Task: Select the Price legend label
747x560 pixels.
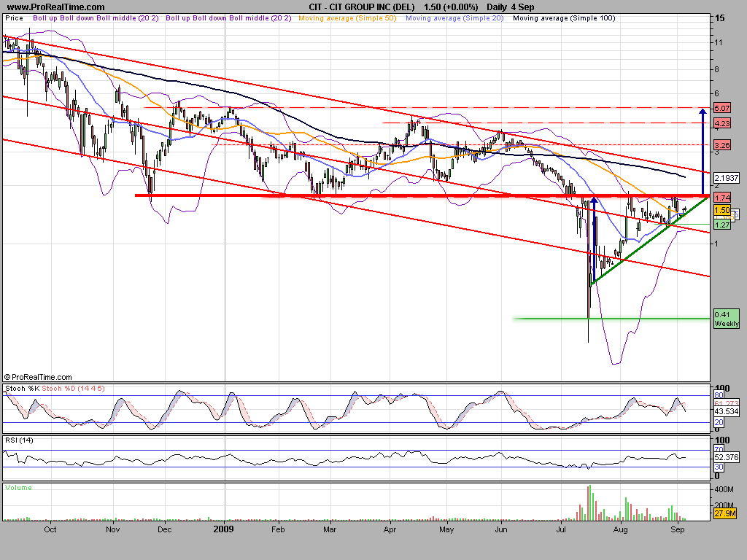Action: coord(14,18)
